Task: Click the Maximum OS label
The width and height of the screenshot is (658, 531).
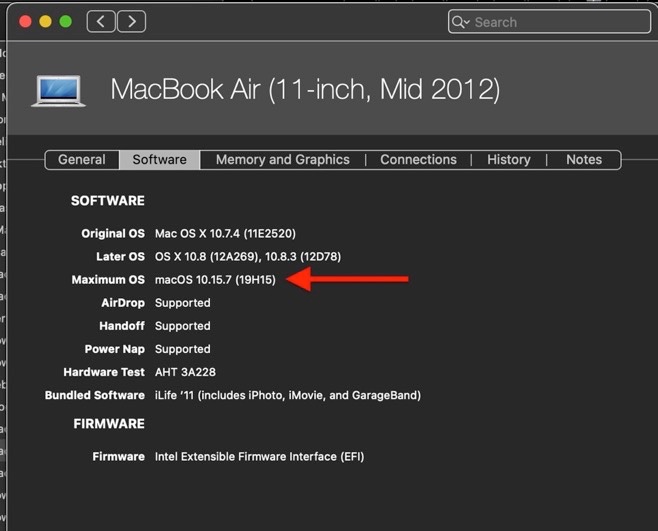Action: [108, 280]
